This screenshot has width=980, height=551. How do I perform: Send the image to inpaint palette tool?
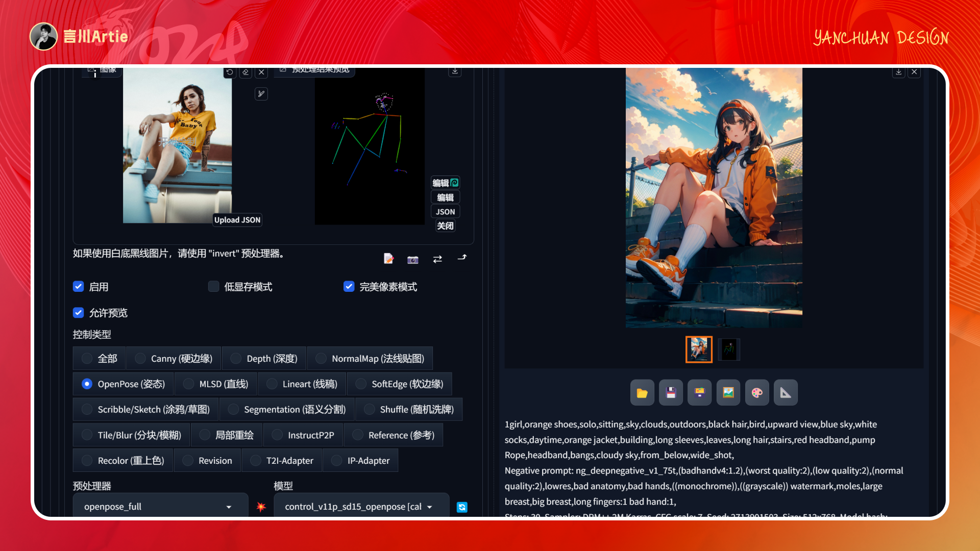point(756,392)
